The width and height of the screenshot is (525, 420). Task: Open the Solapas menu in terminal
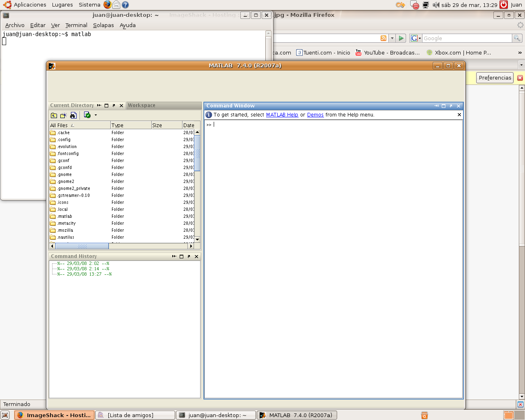pos(103,25)
